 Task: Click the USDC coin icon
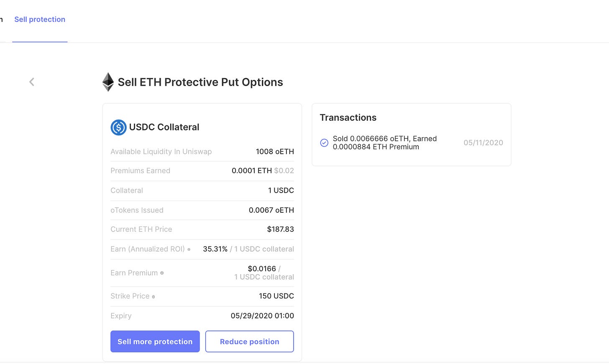point(118,127)
